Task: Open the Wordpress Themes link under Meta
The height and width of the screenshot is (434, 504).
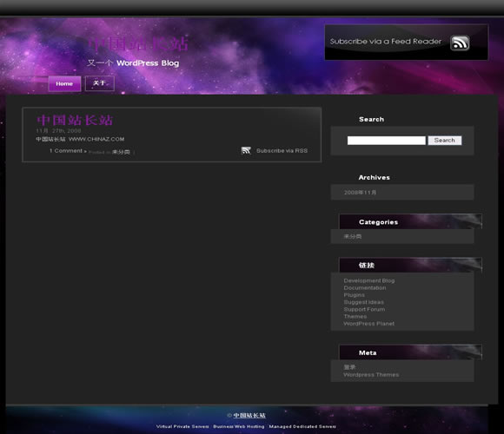Action: (371, 375)
